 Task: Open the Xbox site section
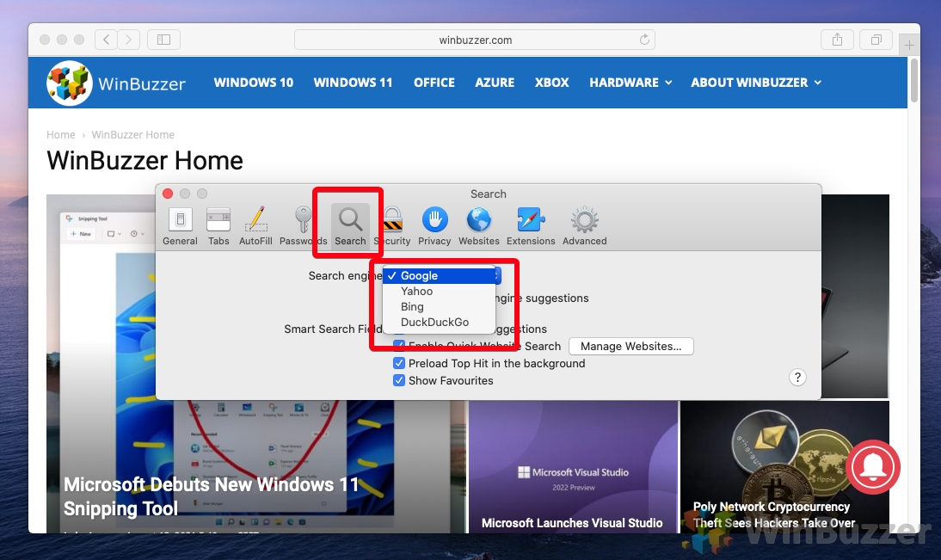point(551,83)
